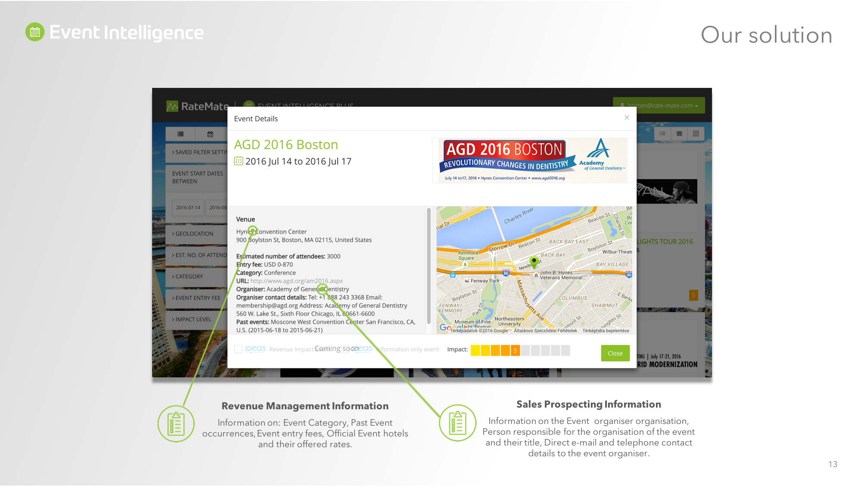Click the green map pin marker

coord(534,261)
